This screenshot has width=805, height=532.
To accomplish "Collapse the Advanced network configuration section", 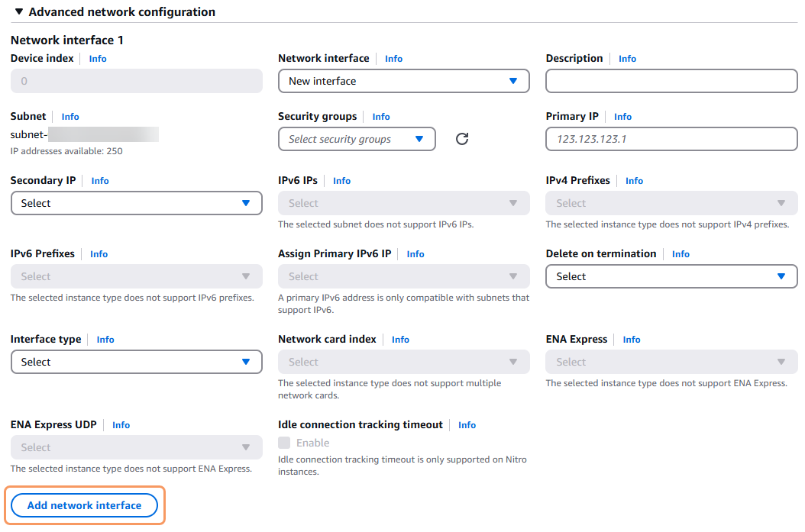I will click(x=19, y=12).
